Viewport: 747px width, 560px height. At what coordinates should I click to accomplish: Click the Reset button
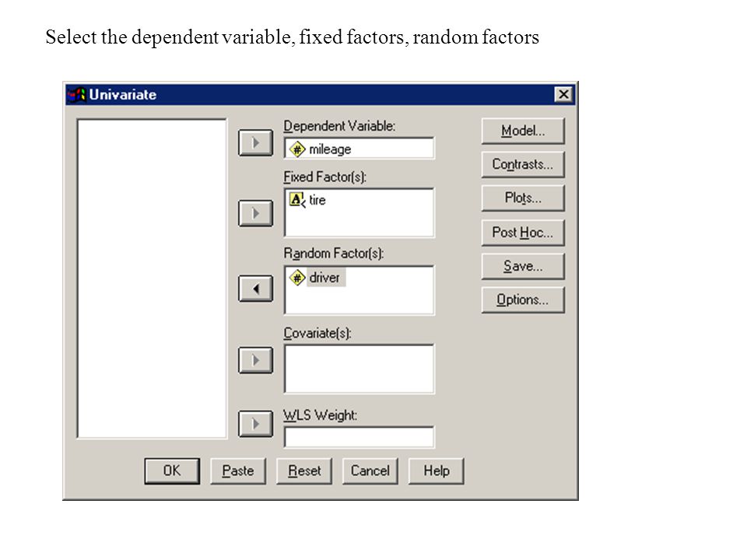tap(304, 471)
